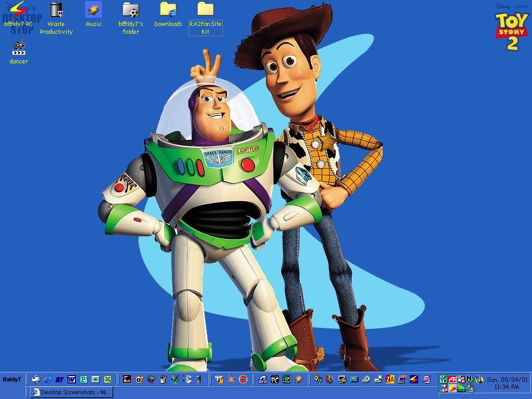The height and width of the screenshot is (399, 532).
Task: Open the b@ldy7's folder icon
Action: pos(130,10)
